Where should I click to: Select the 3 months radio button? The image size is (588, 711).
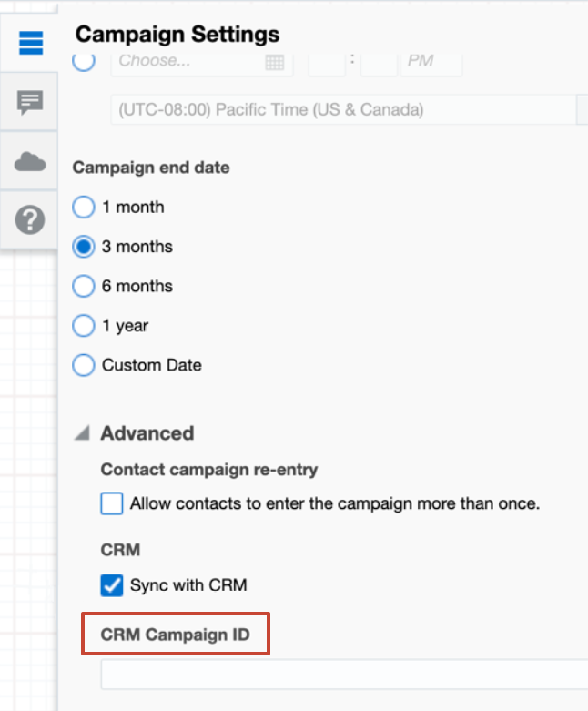click(x=84, y=247)
